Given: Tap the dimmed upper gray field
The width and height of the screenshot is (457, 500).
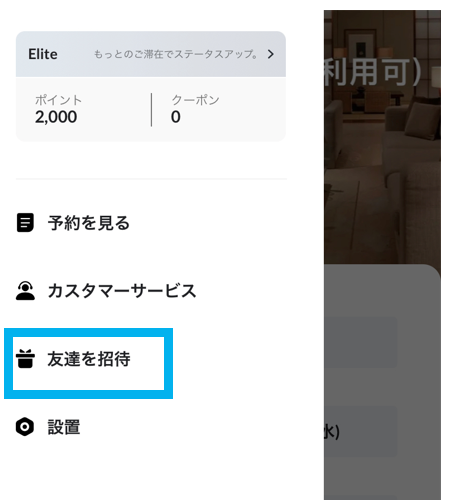Looking at the screenshot, I should pos(361,342).
